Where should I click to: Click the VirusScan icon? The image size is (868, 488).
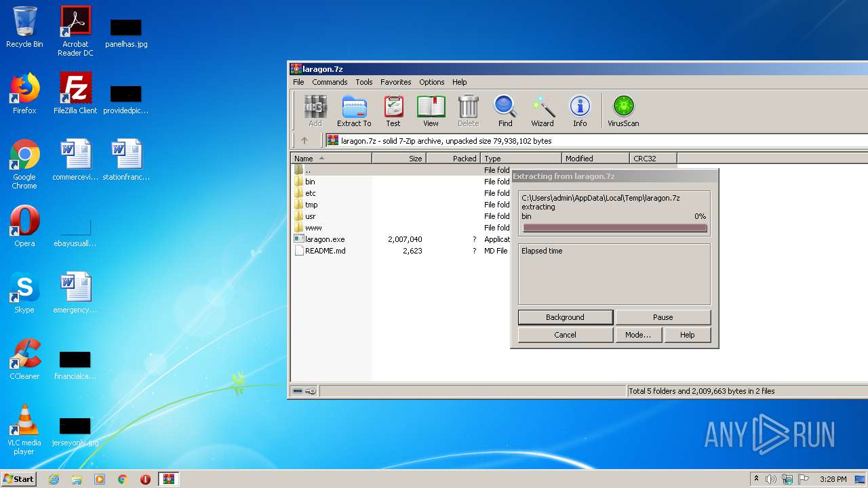pyautogui.click(x=623, y=111)
